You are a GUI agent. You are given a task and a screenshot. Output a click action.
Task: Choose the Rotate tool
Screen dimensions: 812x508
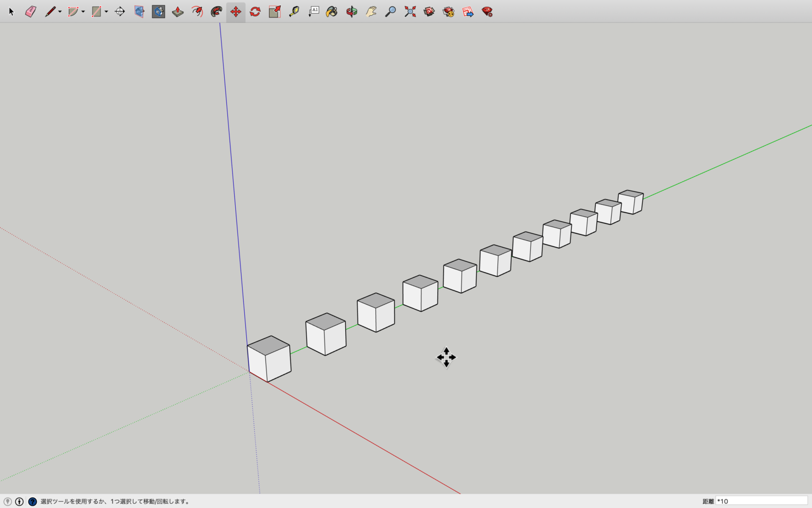tap(255, 12)
